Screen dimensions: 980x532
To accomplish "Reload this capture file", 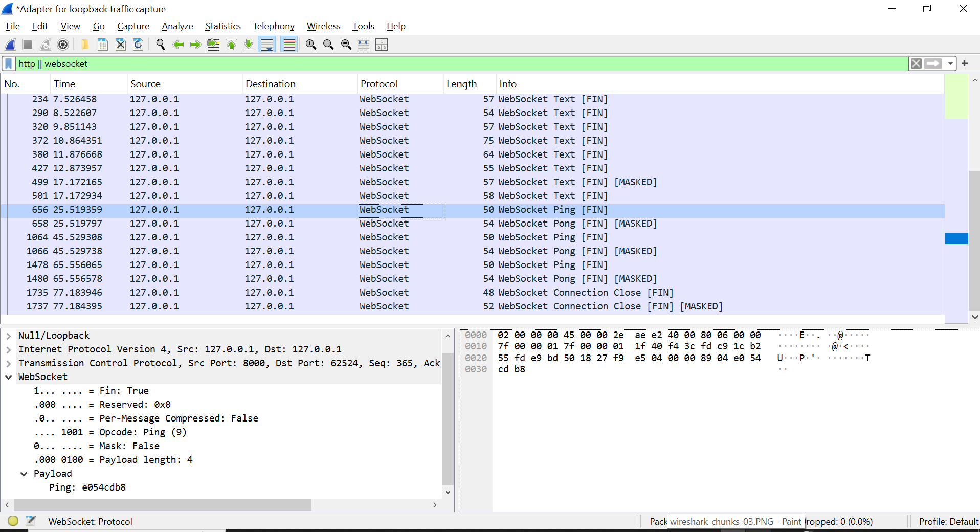I will click(x=138, y=45).
